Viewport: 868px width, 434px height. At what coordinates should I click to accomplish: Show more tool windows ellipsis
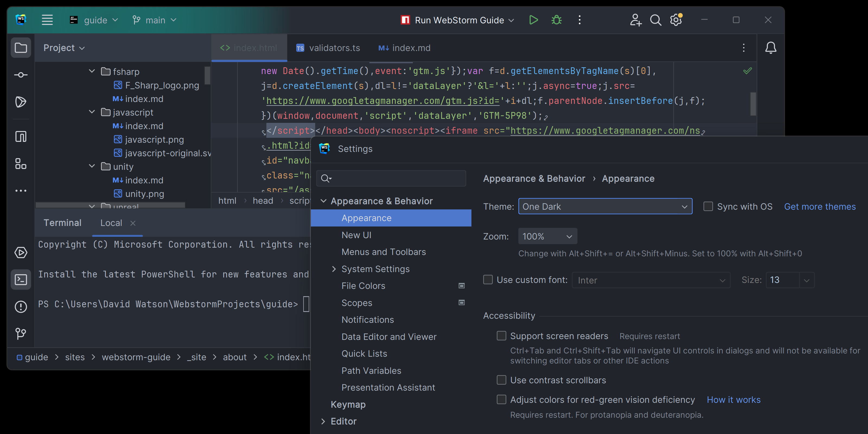[21, 191]
